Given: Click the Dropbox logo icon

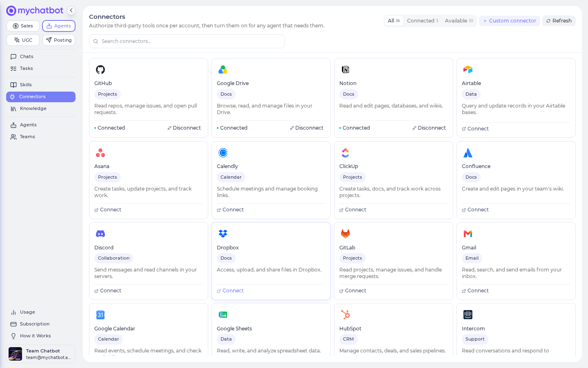Looking at the screenshot, I should tap(223, 234).
